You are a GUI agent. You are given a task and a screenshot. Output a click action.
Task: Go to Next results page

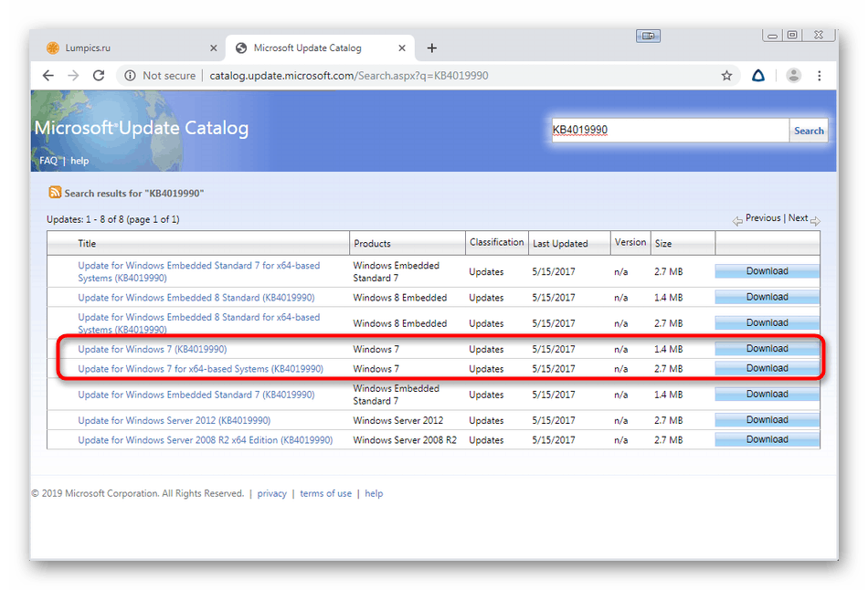[799, 218]
